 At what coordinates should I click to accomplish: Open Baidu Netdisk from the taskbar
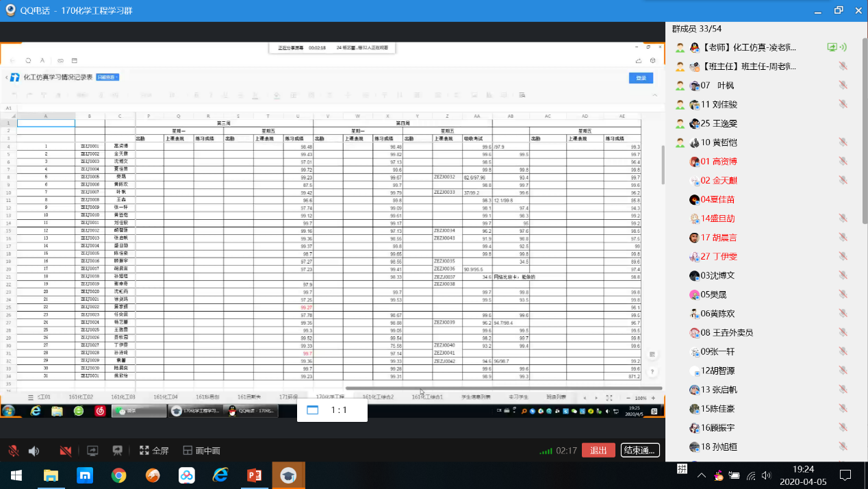coord(187,475)
